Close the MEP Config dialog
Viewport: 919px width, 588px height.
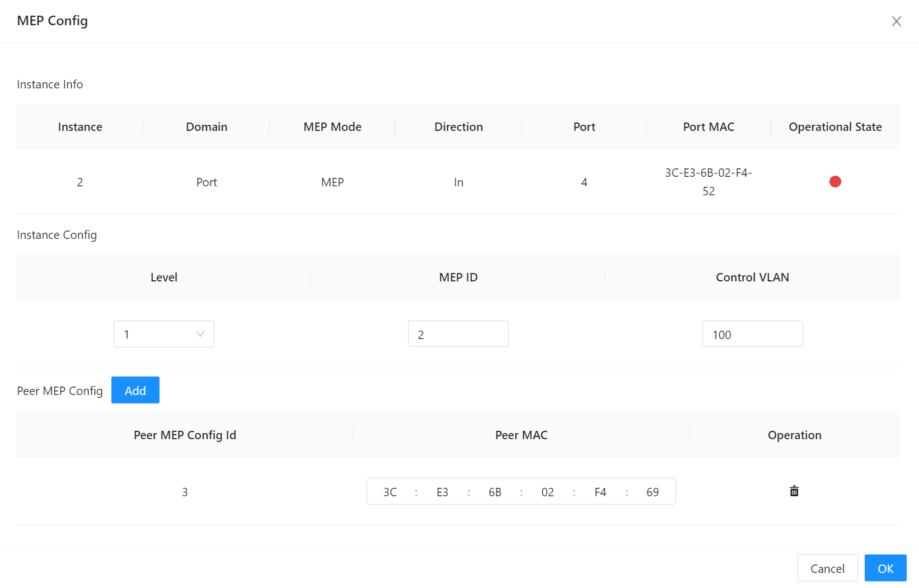point(897,21)
